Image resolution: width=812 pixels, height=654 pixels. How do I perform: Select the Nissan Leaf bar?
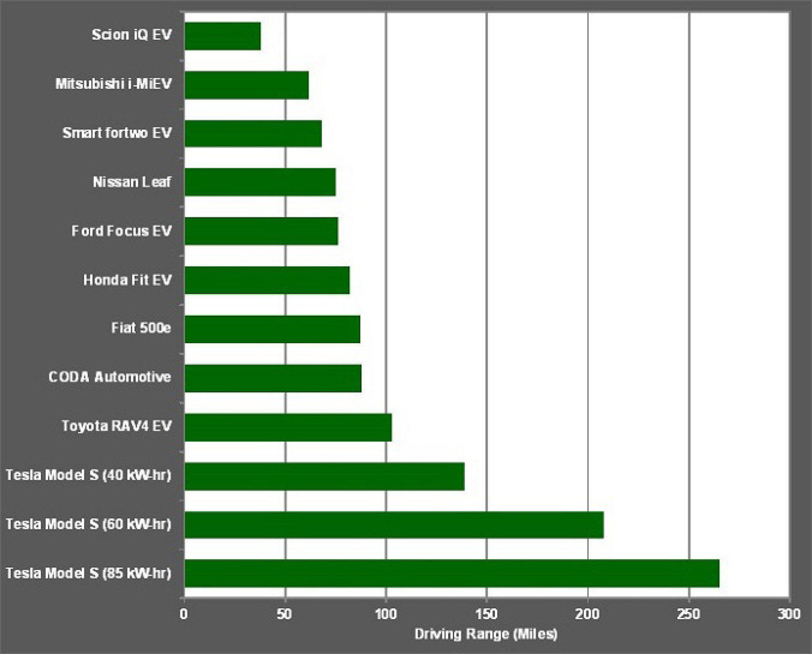click(x=260, y=182)
